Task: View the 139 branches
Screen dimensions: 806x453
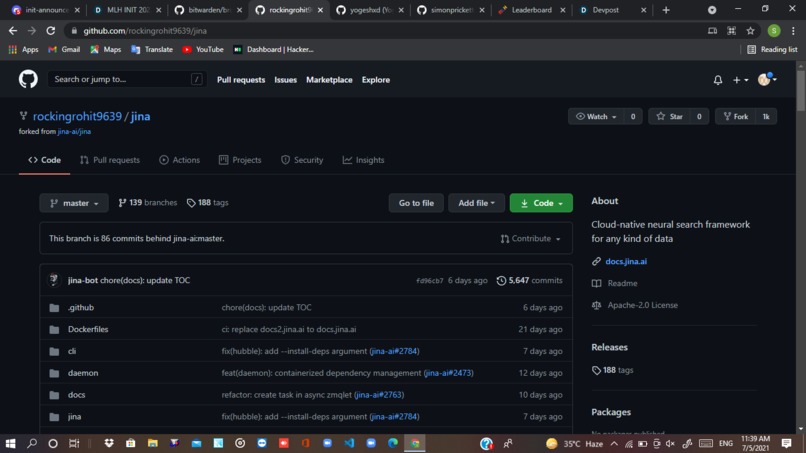Action: 148,203
